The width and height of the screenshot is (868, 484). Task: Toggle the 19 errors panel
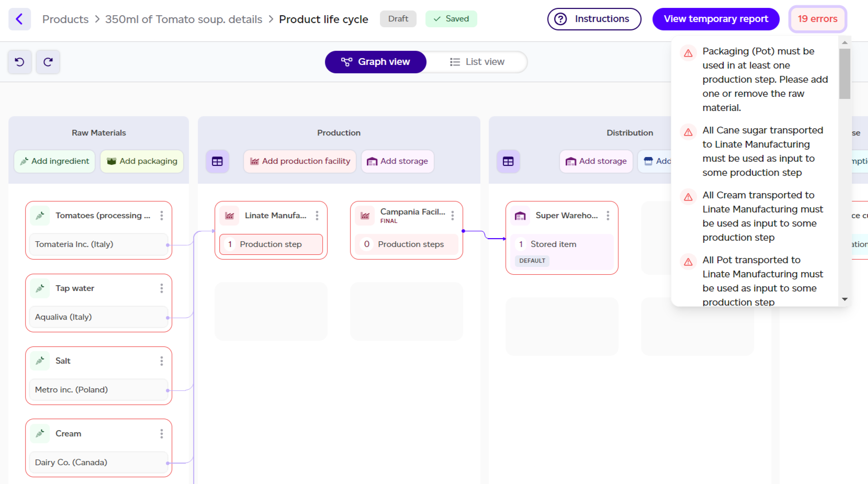(x=818, y=19)
